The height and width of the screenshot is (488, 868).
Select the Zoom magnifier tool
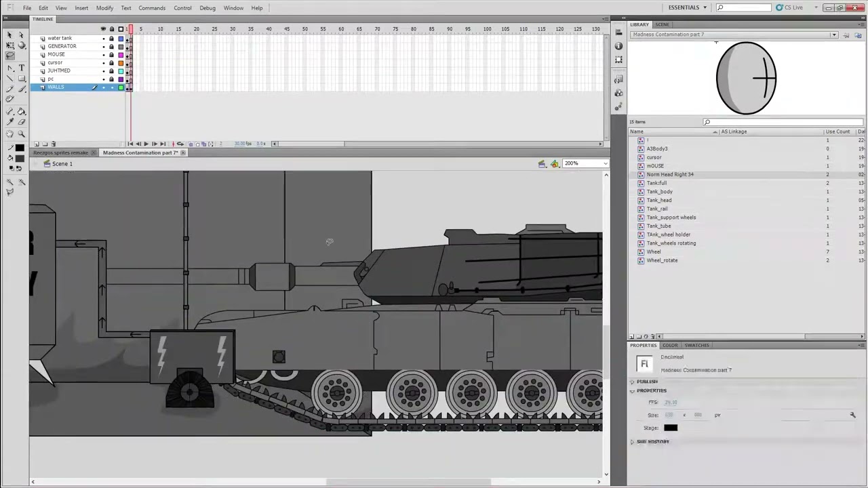coord(21,134)
